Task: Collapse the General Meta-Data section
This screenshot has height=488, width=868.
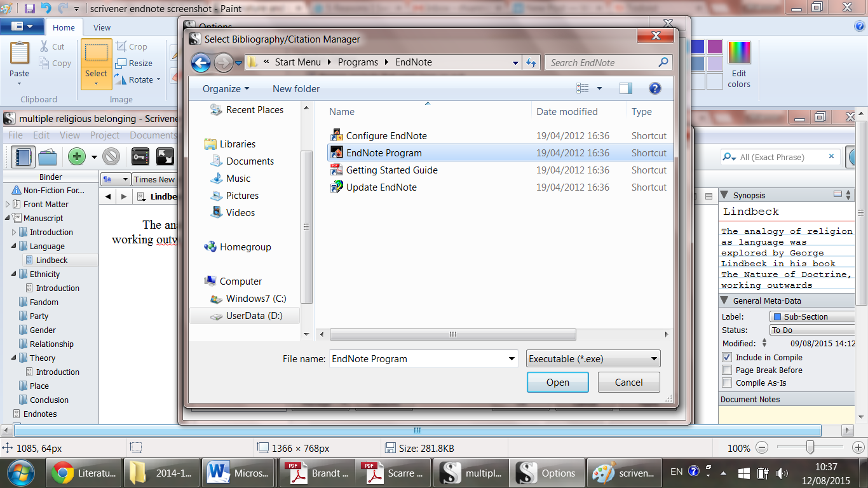Action: pos(724,301)
